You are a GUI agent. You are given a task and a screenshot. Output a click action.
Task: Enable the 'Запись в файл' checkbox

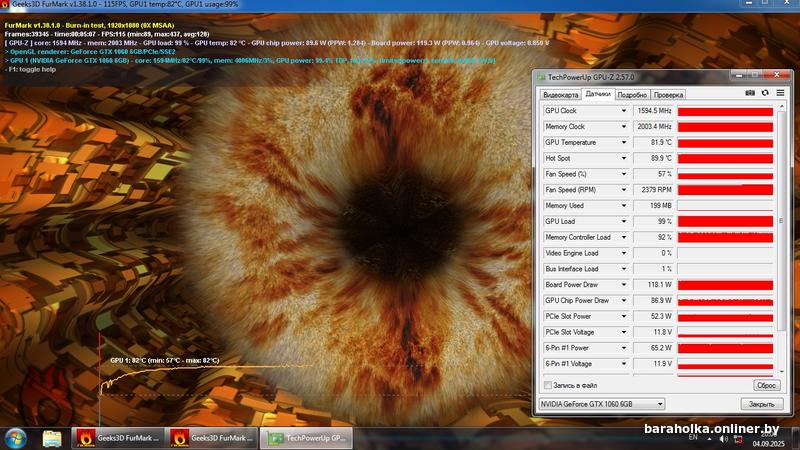click(547, 385)
